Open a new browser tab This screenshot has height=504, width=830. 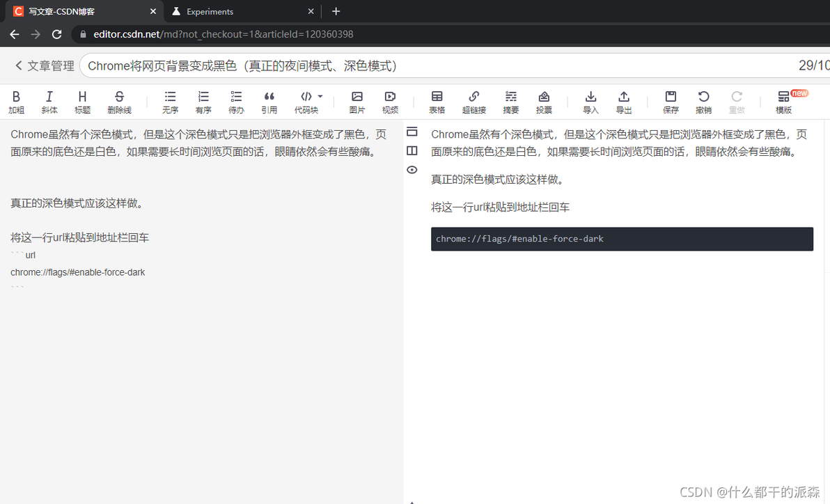pyautogui.click(x=336, y=11)
